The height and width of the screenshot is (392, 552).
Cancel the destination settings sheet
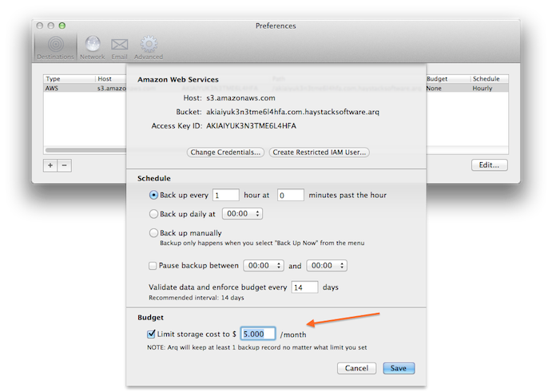(356, 368)
